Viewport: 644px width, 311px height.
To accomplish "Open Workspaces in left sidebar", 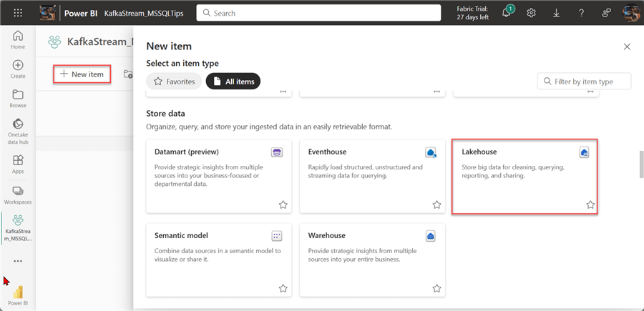I will tap(18, 194).
